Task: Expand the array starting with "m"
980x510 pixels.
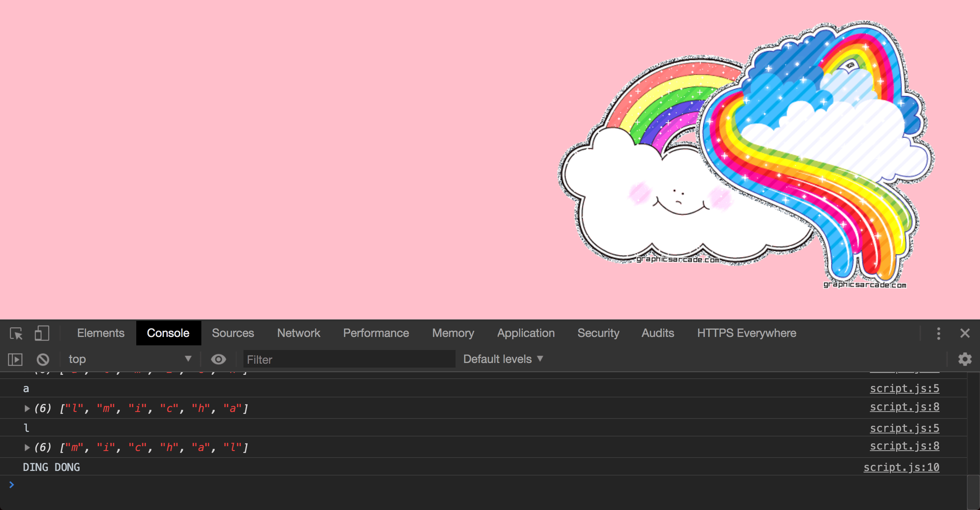Action: point(27,448)
